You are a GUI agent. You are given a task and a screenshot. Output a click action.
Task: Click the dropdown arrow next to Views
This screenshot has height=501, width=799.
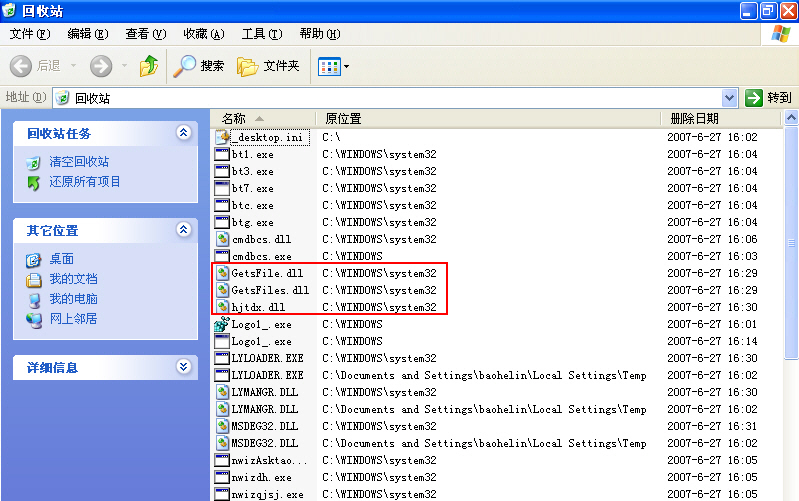pyautogui.click(x=347, y=66)
